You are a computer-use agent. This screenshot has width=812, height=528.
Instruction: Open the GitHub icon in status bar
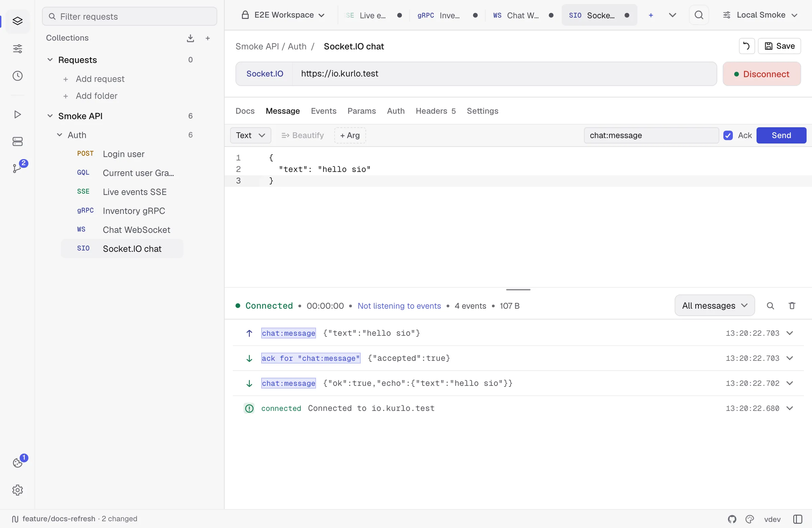coord(732,519)
